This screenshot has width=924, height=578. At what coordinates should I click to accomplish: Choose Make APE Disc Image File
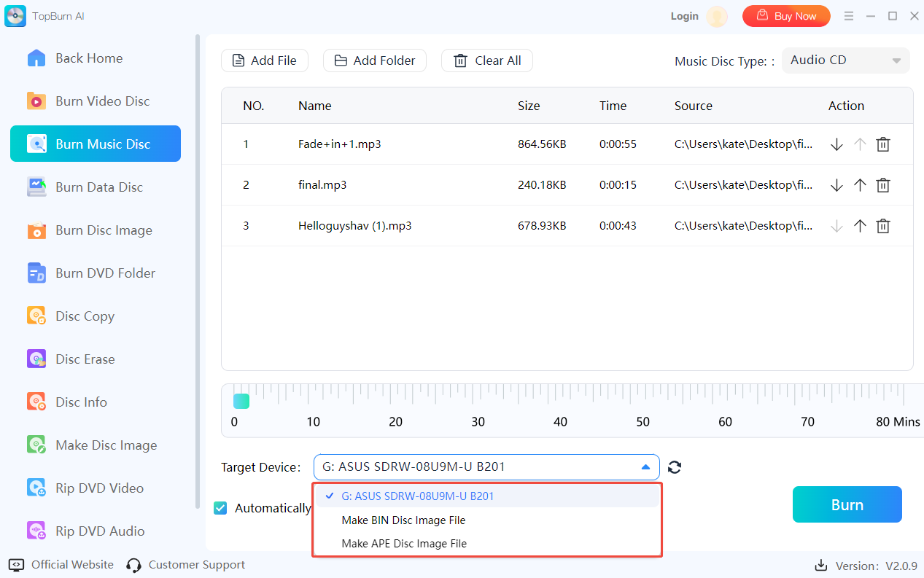click(404, 544)
